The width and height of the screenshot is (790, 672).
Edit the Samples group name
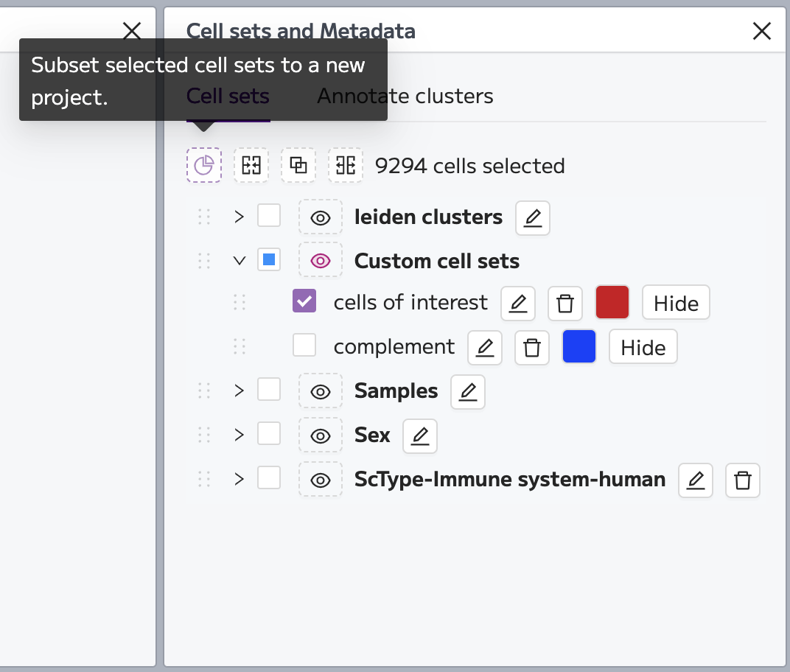tap(468, 392)
